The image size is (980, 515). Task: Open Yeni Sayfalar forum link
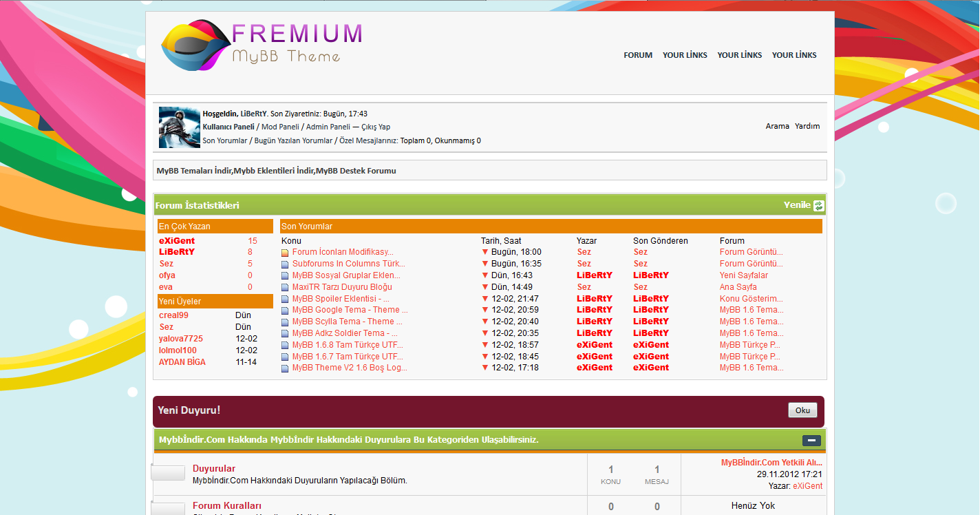[744, 275]
